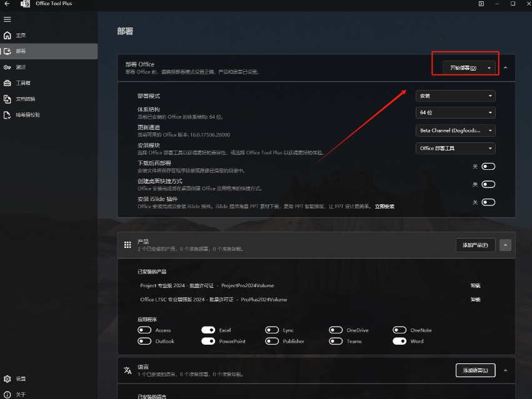
Task: Click 卸载 for Project 专业版 2024
Action: (x=475, y=286)
